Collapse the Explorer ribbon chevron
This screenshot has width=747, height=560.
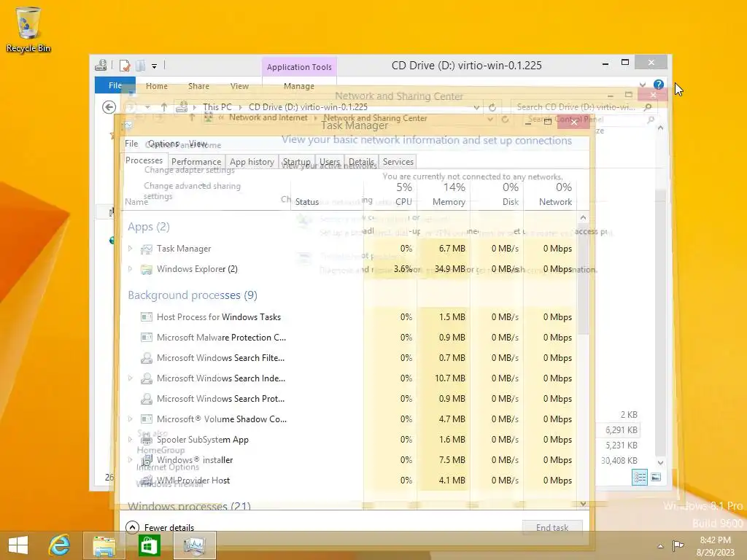(x=643, y=85)
